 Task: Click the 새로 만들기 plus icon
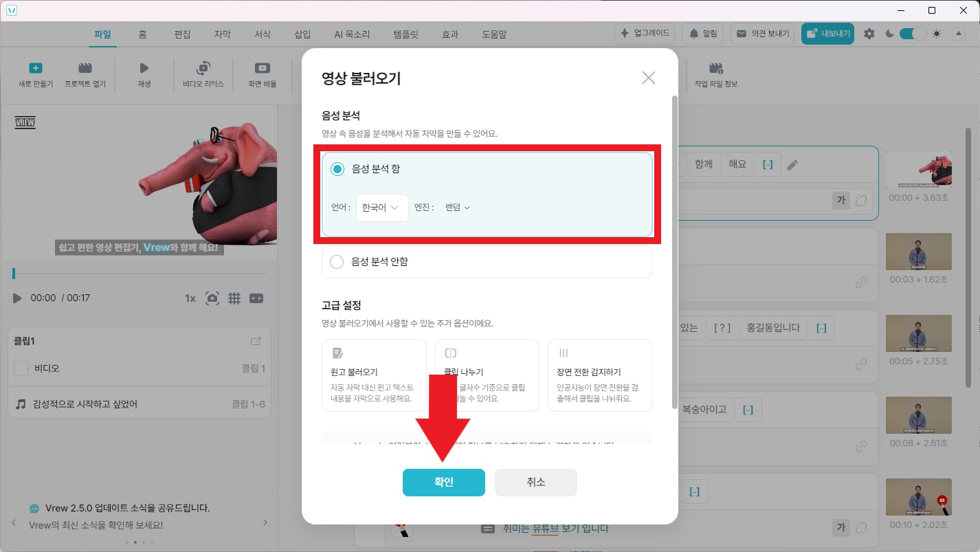point(36,68)
